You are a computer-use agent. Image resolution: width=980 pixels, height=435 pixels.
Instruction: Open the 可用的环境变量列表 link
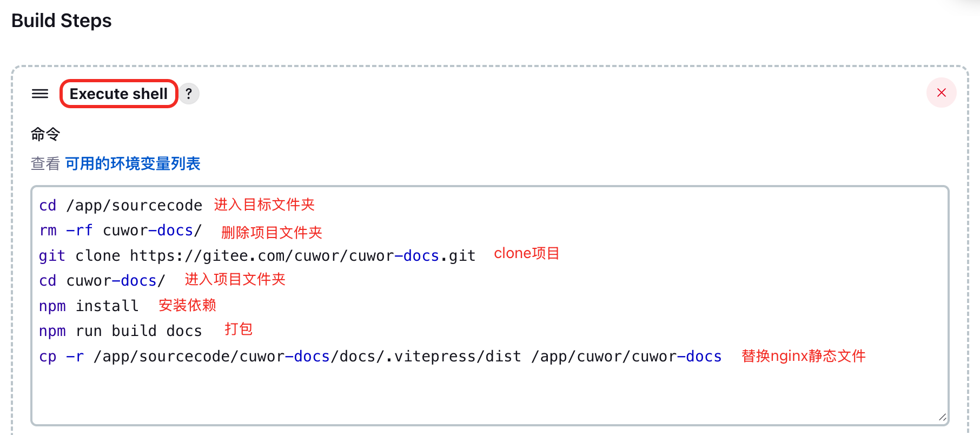[133, 163]
